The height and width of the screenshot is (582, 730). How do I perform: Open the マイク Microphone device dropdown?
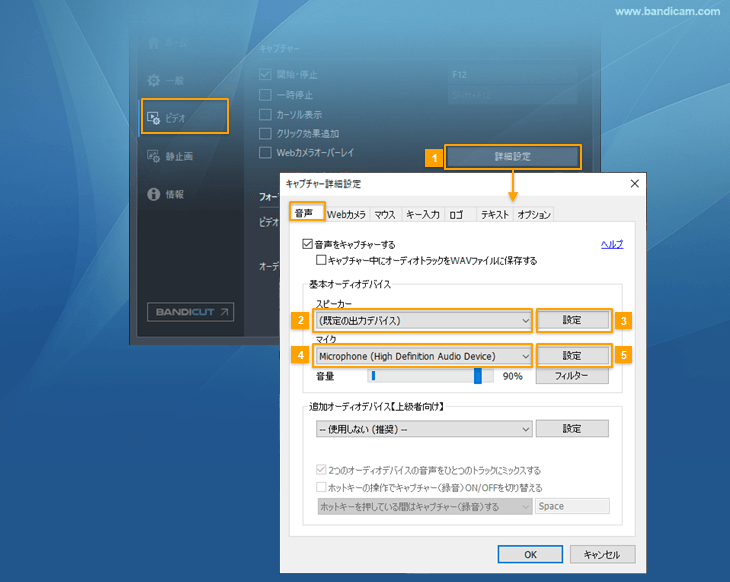coord(423,356)
